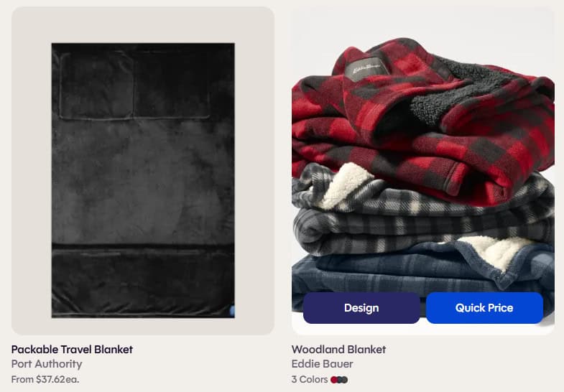
Task: Choose the red color swatch
Action: [334, 380]
